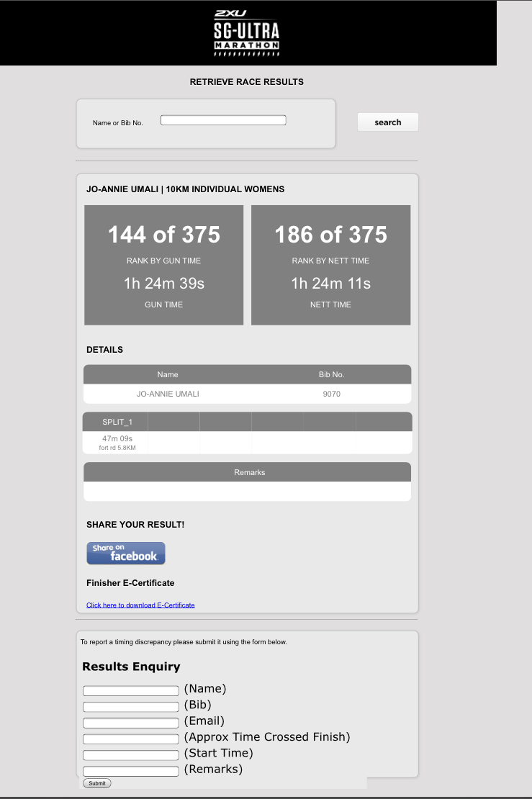The height and width of the screenshot is (799, 532).
Task: Click the Name or Bib No. search field
Action: (223, 120)
